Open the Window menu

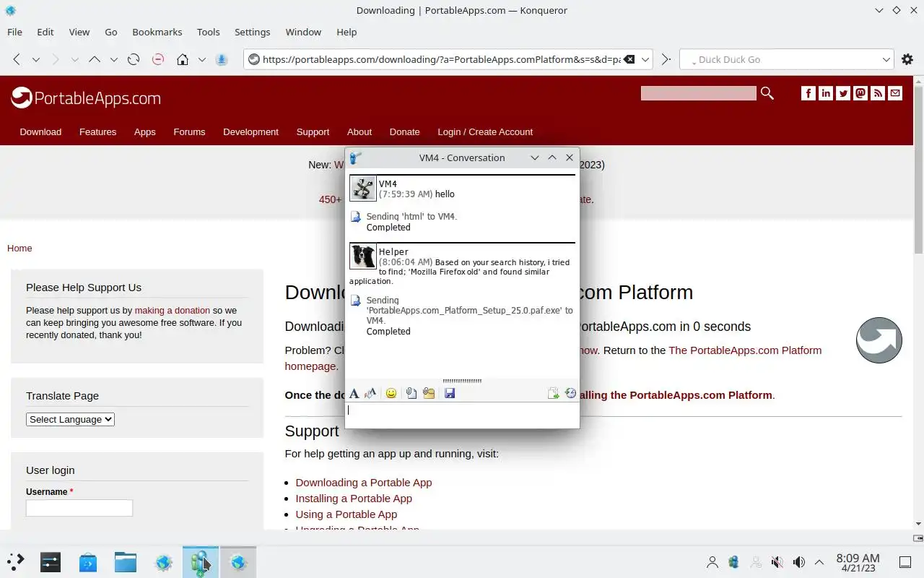point(303,33)
